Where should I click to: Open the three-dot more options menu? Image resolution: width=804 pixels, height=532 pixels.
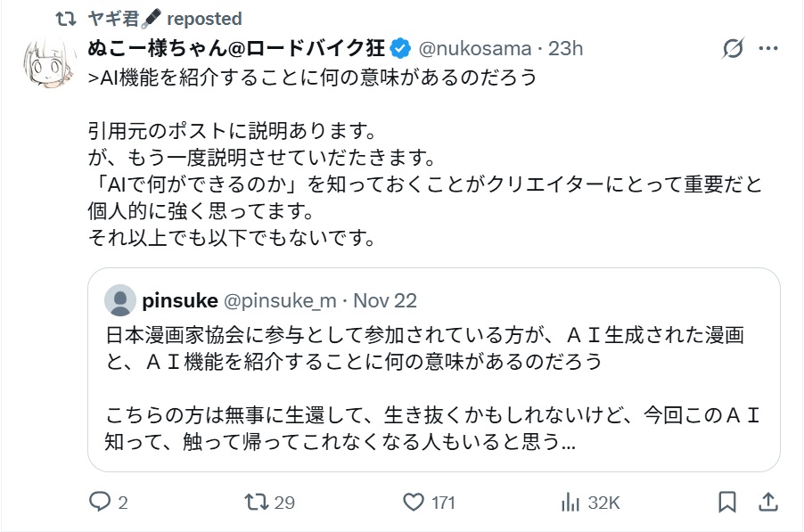[768, 48]
